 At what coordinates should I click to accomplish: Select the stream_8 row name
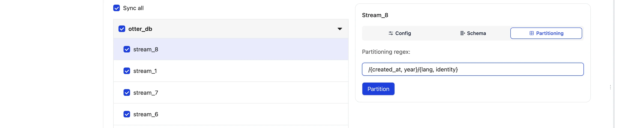(x=146, y=49)
